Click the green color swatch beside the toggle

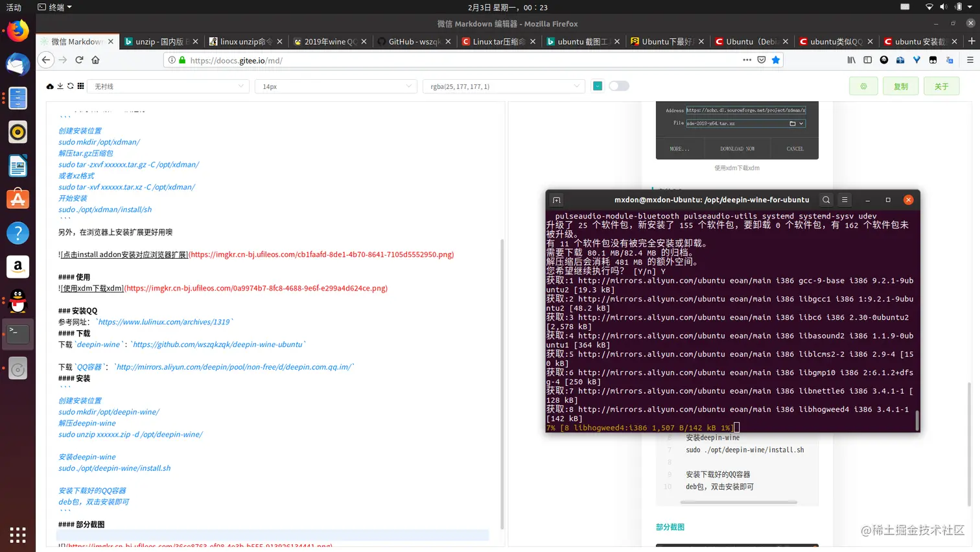pyautogui.click(x=597, y=86)
